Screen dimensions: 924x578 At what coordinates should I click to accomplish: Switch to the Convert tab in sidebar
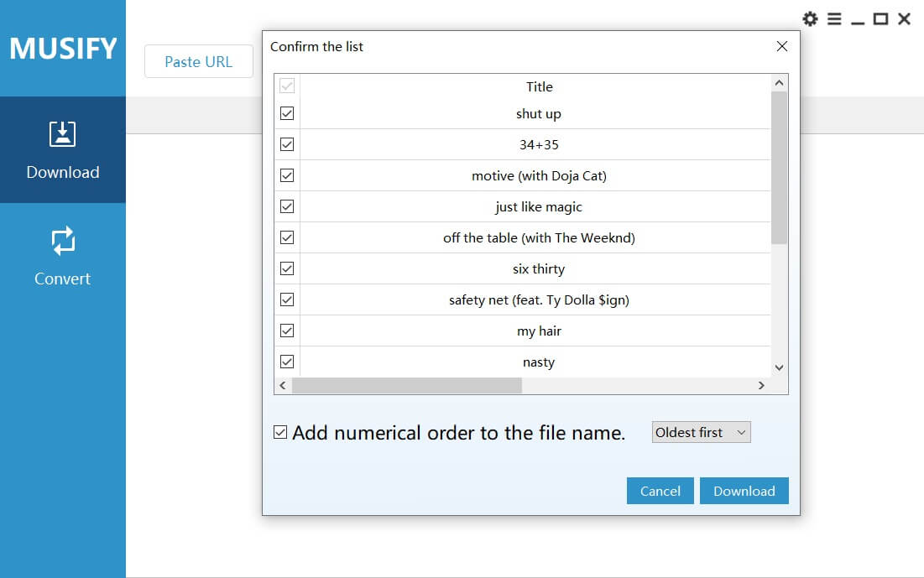tap(62, 256)
